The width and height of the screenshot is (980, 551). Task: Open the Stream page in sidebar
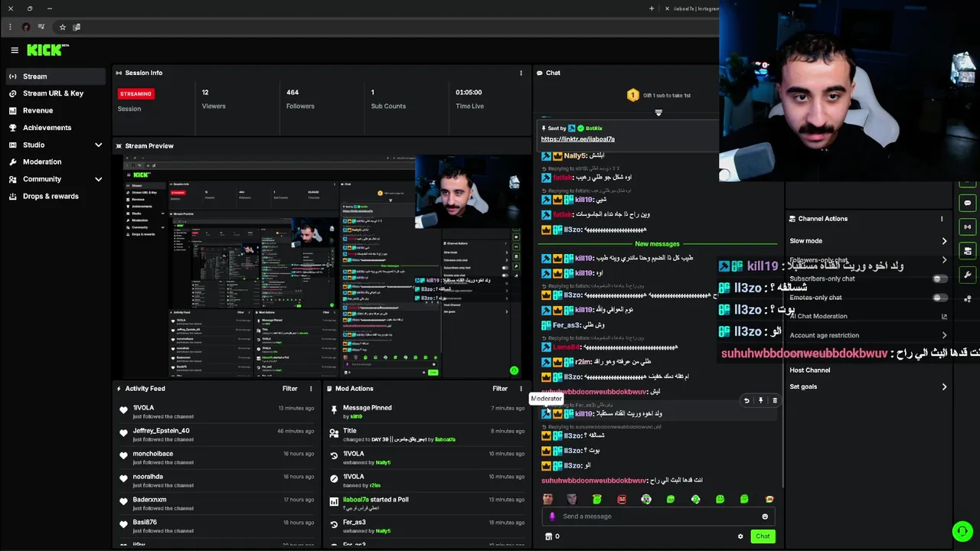[54, 77]
